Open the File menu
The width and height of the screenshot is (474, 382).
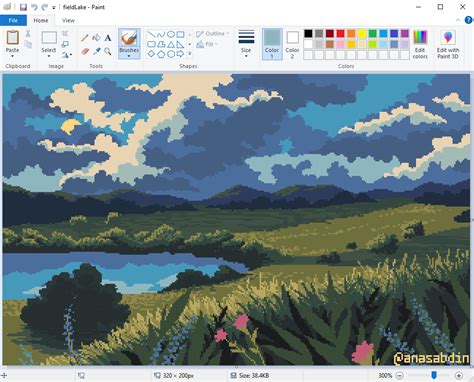click(13, 20)
